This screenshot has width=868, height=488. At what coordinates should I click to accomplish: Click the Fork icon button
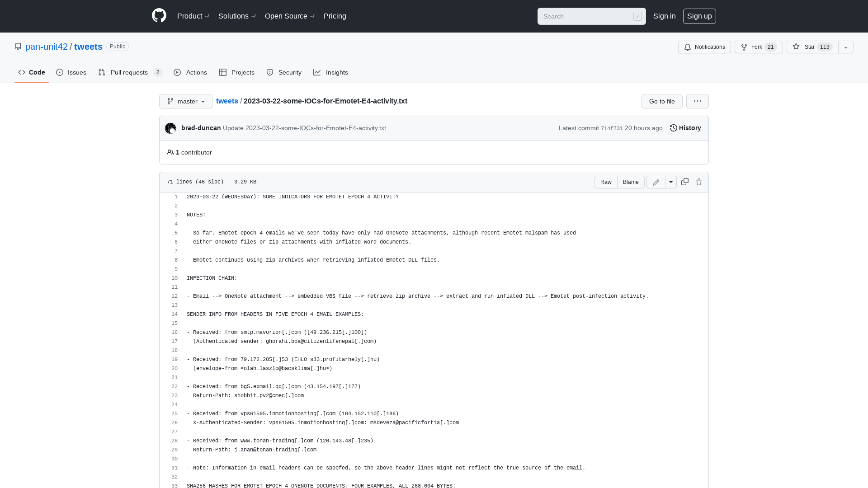(744, 47)
